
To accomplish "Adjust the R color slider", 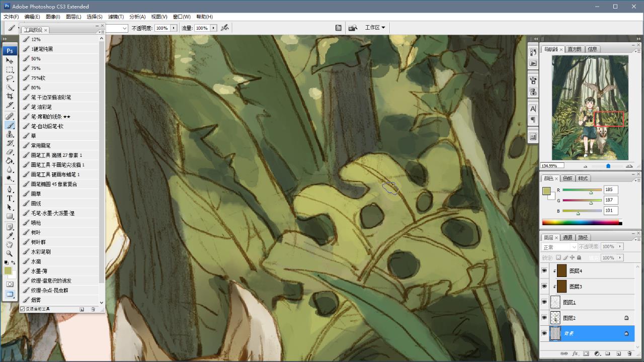I will 591,192.
